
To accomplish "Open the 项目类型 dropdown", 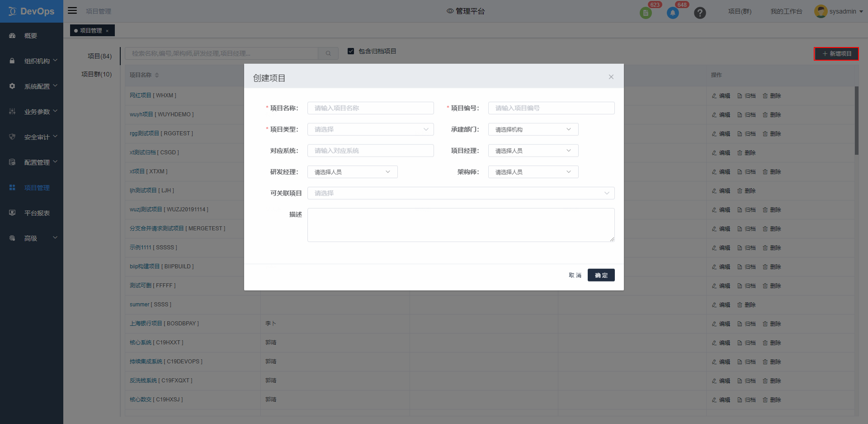I will coord(371,129).
